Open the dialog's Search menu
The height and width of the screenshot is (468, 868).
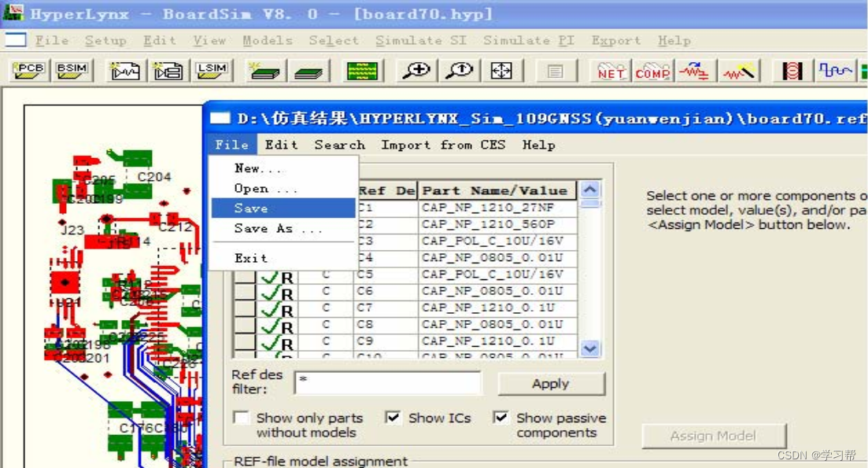coord(339,145)
